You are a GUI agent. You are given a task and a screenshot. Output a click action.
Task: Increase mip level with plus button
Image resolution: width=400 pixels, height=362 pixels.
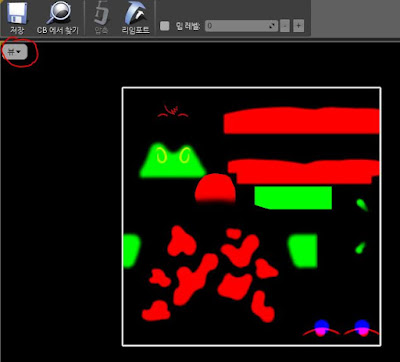299,26
